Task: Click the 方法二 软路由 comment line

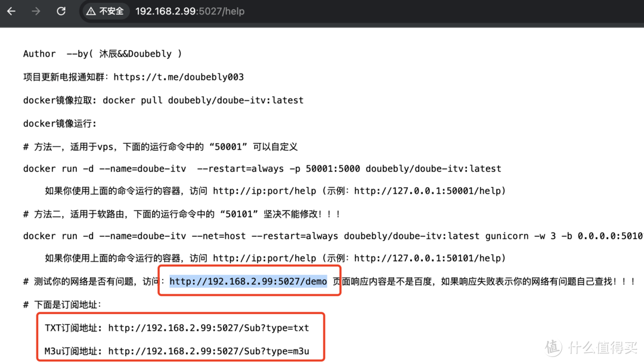Action: [x=182, y=215]
